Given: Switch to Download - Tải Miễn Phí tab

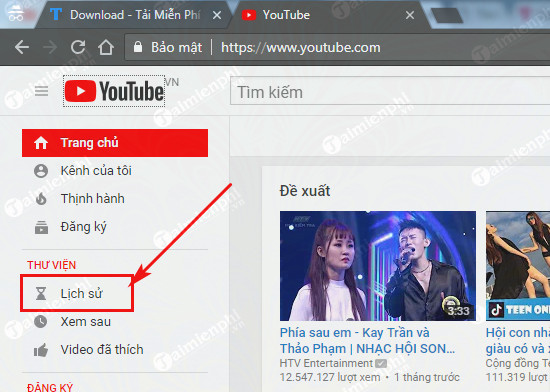Looking at the screenshot, I should 135,15.
